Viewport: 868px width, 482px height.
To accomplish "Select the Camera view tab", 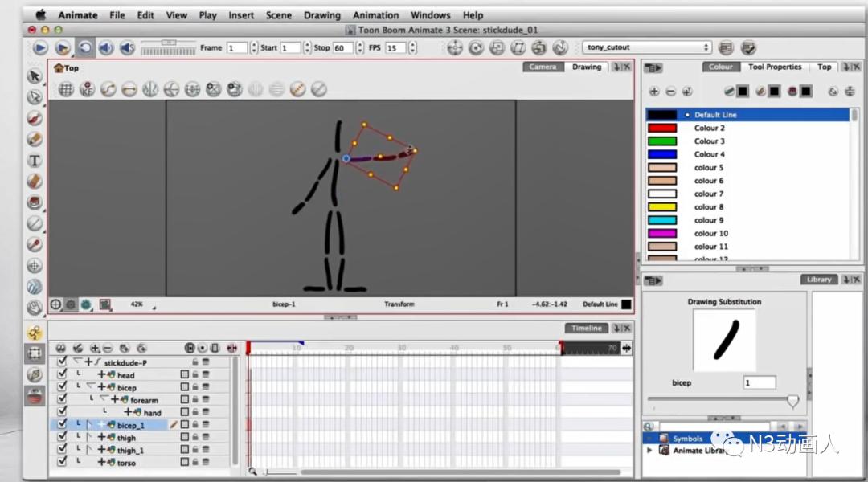I will click(x=542, y=67).
